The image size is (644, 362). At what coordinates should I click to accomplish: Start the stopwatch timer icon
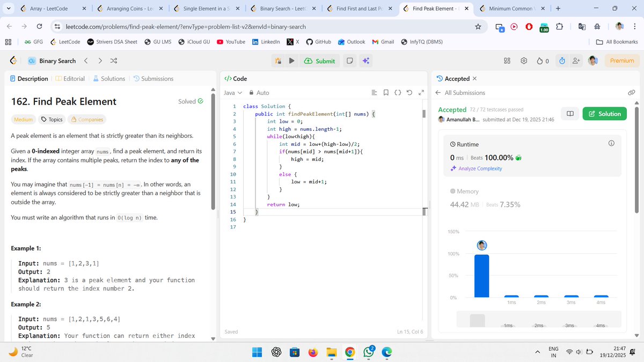561,61
